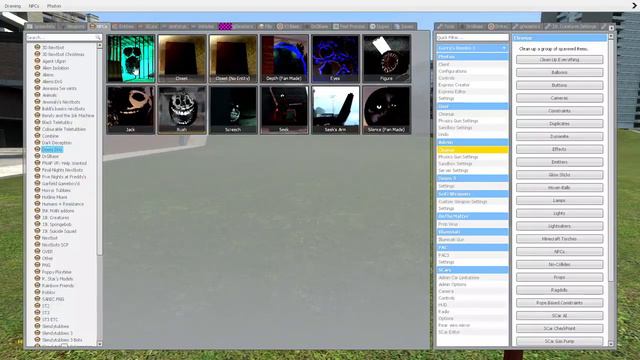The height and width of the screenshot is (360, 640).
Task: Select the Doors Ents tree item
Action: point(52,149)
